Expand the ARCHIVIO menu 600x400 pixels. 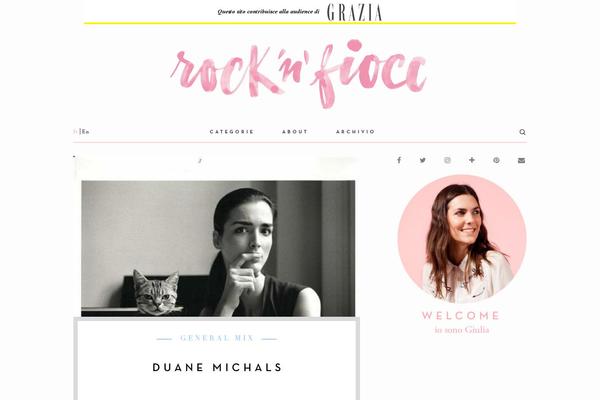(355, 132)
